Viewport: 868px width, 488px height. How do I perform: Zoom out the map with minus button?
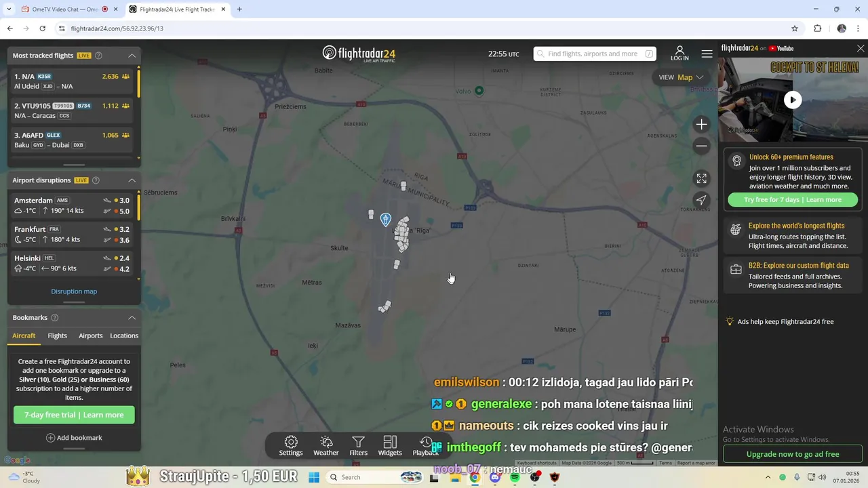click(701, 146)
